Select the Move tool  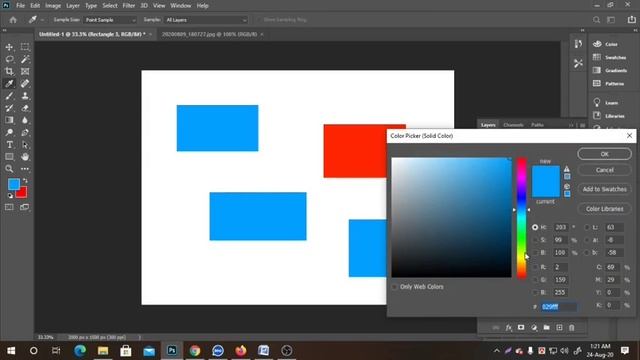coord(9,47)
